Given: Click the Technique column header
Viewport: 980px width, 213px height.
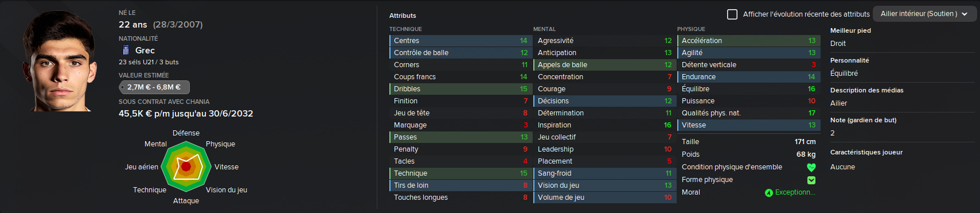Looking at the screenshot, I should tap(405, 29).
